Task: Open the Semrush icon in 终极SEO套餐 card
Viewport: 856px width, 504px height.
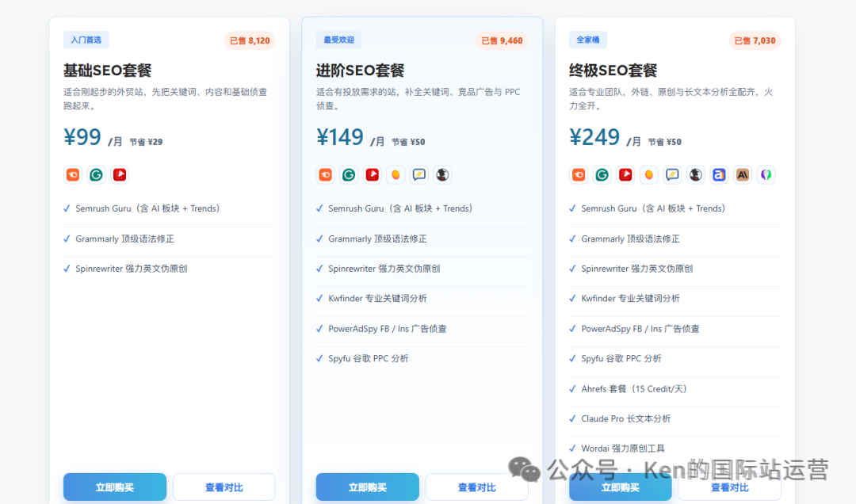Action: point(579,174)
